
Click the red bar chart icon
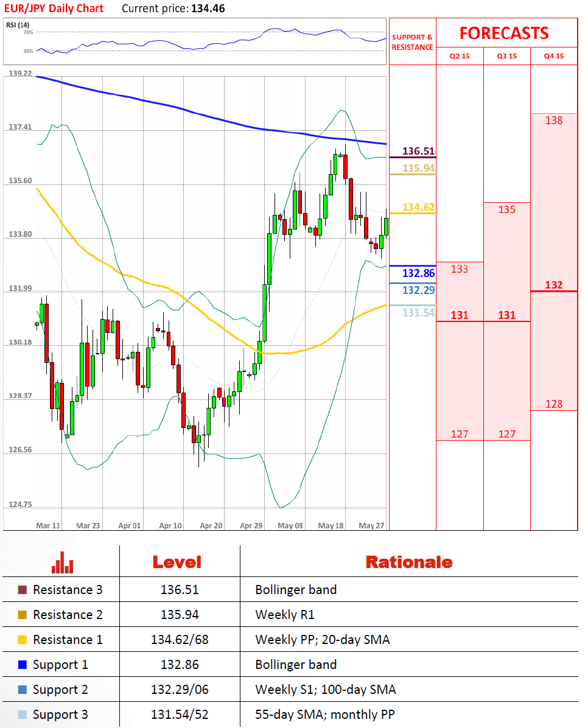point(62,562)
